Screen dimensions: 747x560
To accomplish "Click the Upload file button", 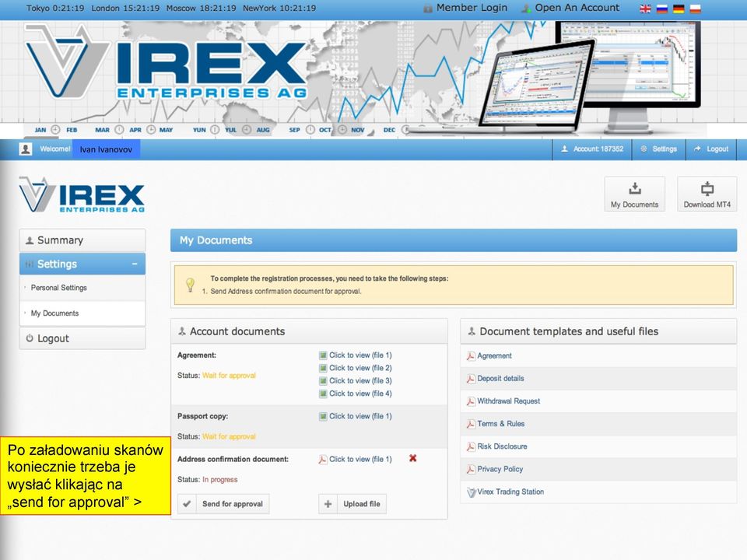I will point(352,504).
